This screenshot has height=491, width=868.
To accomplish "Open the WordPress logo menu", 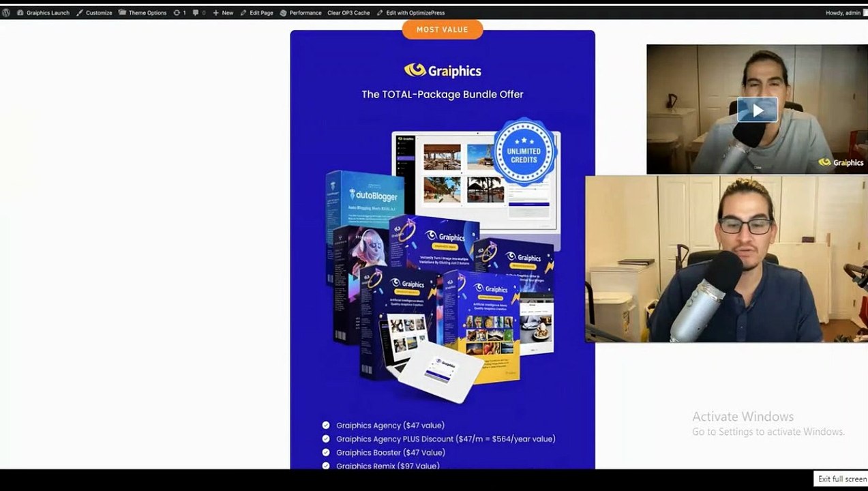I will 6,13.
